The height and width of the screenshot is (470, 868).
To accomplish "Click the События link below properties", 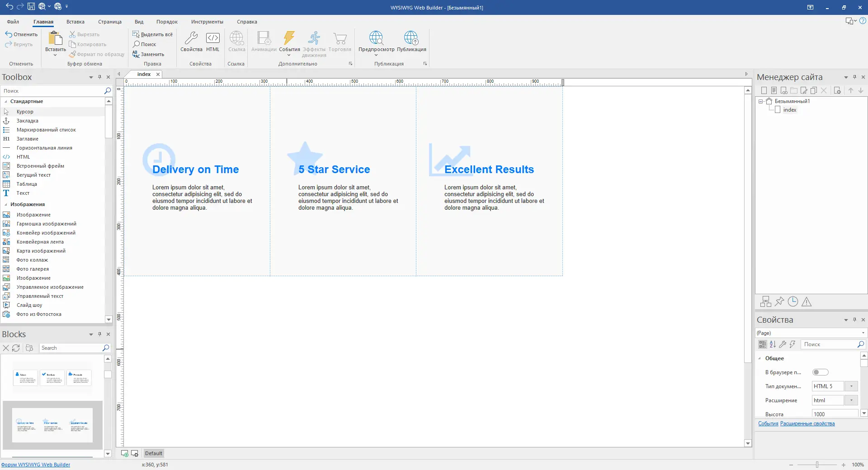I will pyautogui.click(x=768, y=423).
